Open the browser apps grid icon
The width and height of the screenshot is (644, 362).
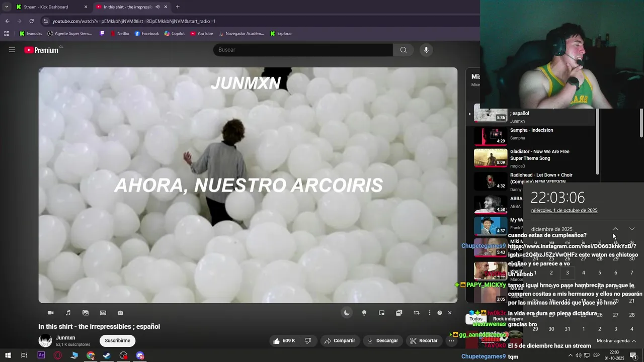tap(7, 34)
